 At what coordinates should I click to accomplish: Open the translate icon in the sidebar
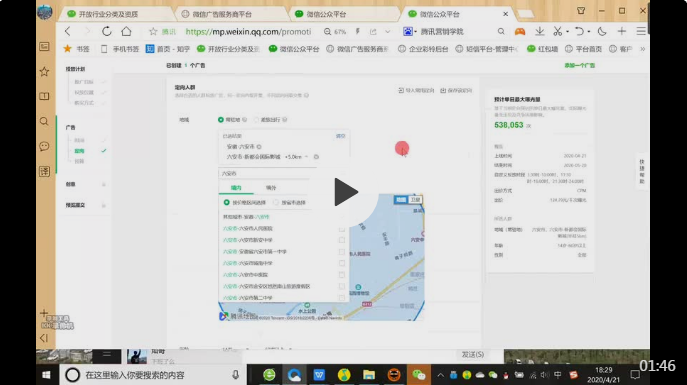pyautogui.click(x=44, y=171)
